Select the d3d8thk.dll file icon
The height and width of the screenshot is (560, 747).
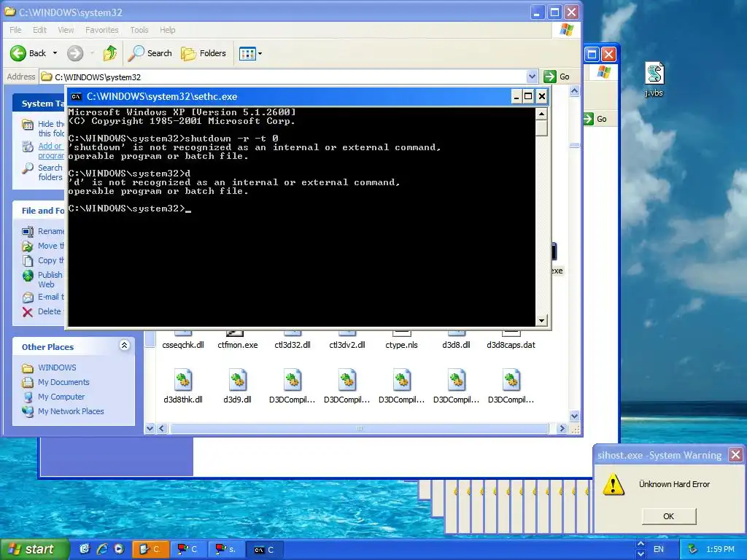coord(183,380)
